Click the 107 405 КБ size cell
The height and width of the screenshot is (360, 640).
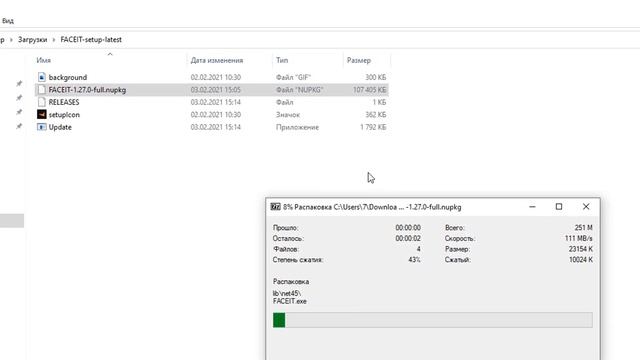[369, 90]
